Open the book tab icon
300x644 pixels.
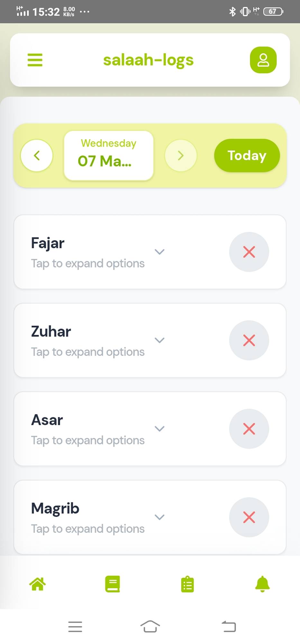pyautogui.click(x=113, y=584)
